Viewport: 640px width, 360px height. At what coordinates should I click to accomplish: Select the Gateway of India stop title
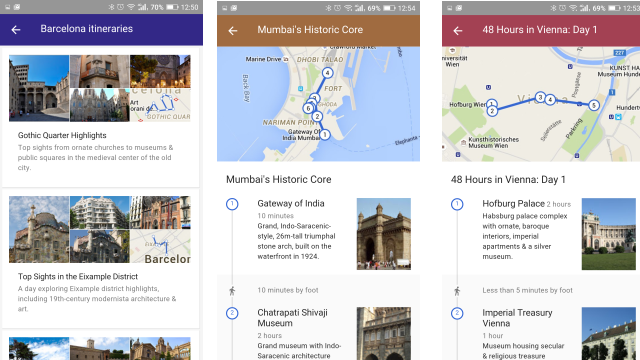pyautogui.click(x=291, y=203)
